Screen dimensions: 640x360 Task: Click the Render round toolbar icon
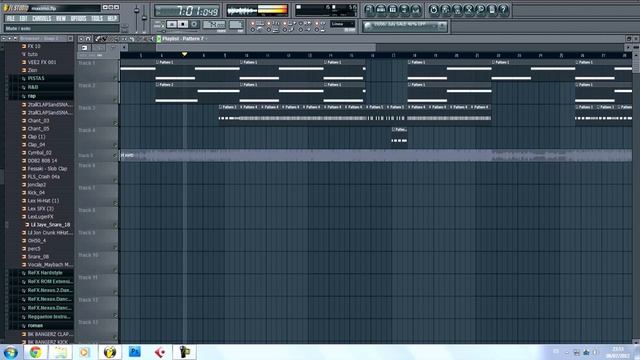tap(457, 9)
